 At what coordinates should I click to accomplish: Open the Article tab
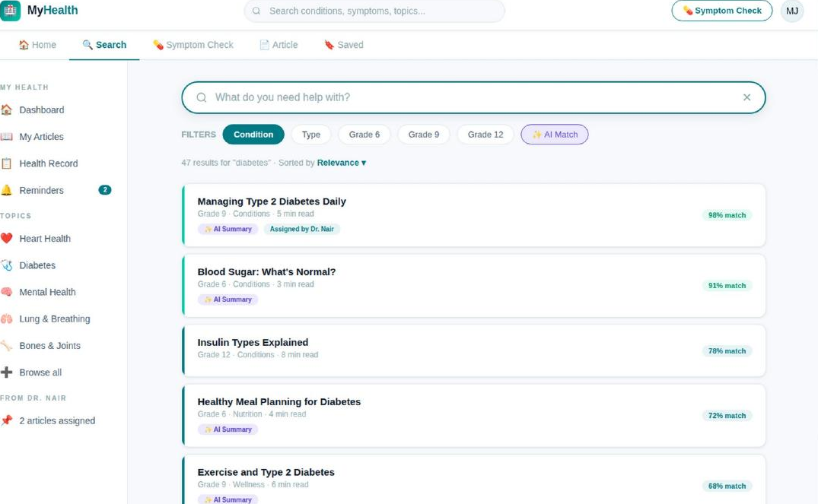(x=279, y=45)
